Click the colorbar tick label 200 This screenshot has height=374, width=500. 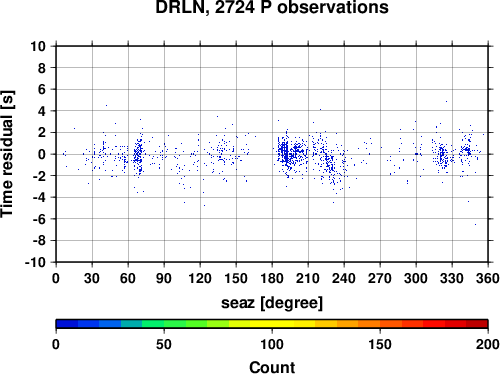tap(488, 344)
